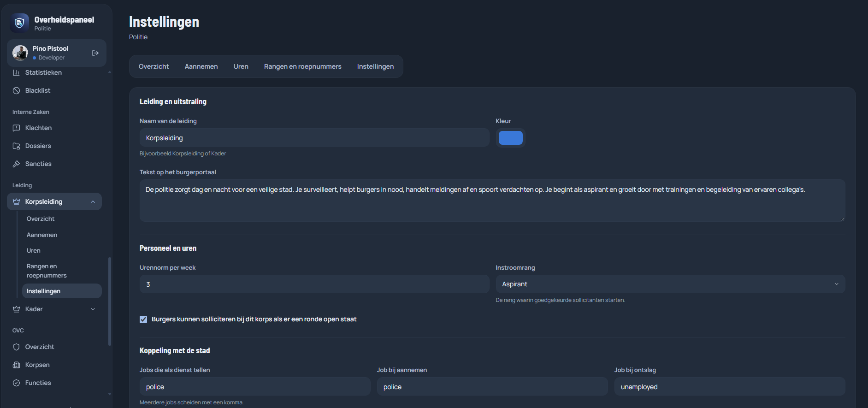Open Rangen en roepnummers in sidebar
Screen dimensions: 868x408
pos(62,271)
